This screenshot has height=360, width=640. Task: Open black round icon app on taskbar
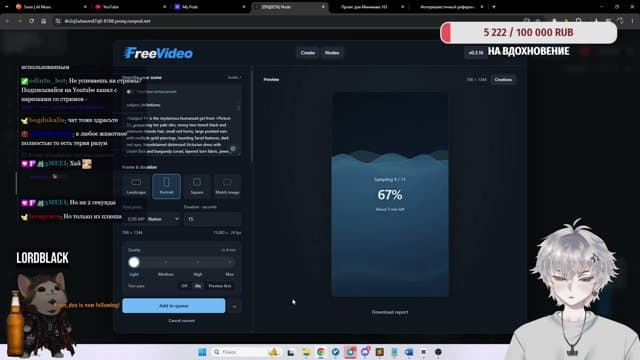click(x=438, y=352)
